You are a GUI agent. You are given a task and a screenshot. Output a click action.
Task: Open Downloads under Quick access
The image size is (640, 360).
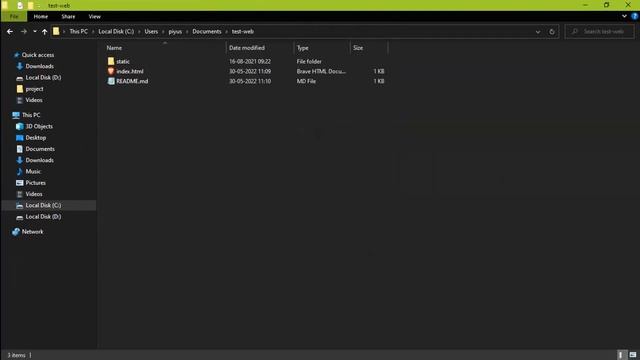click(x=40, y=66)
